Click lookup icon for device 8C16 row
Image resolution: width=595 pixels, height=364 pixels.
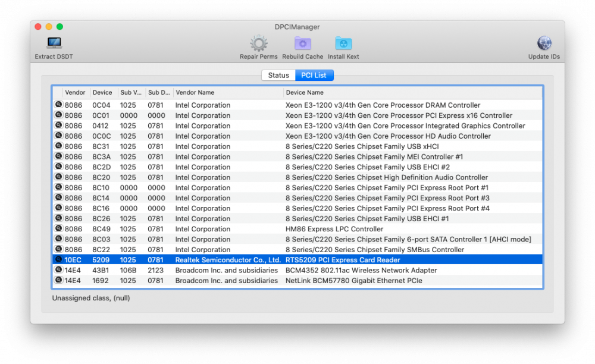(x=58, y=208)
